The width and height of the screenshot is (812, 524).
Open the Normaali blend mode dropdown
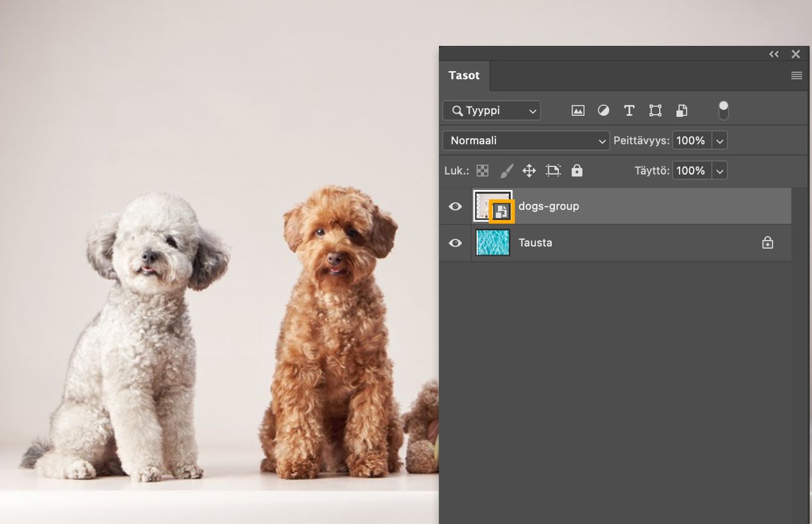tap(526, 141)
